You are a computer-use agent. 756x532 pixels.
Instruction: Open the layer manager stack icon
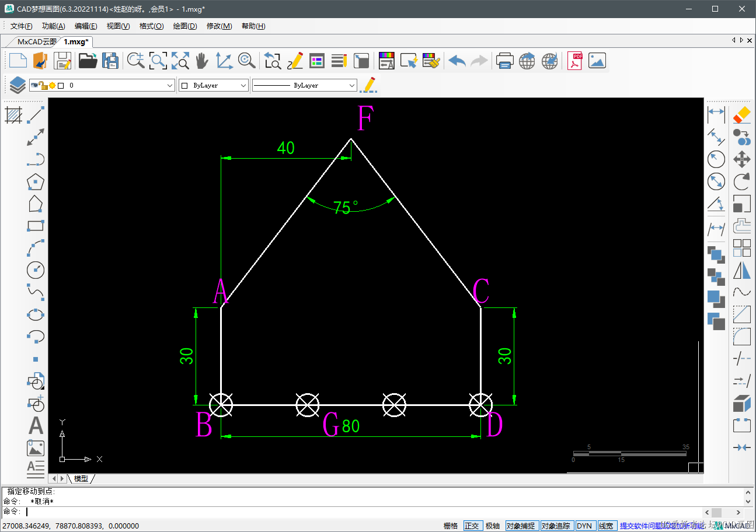tap(18, 85)
